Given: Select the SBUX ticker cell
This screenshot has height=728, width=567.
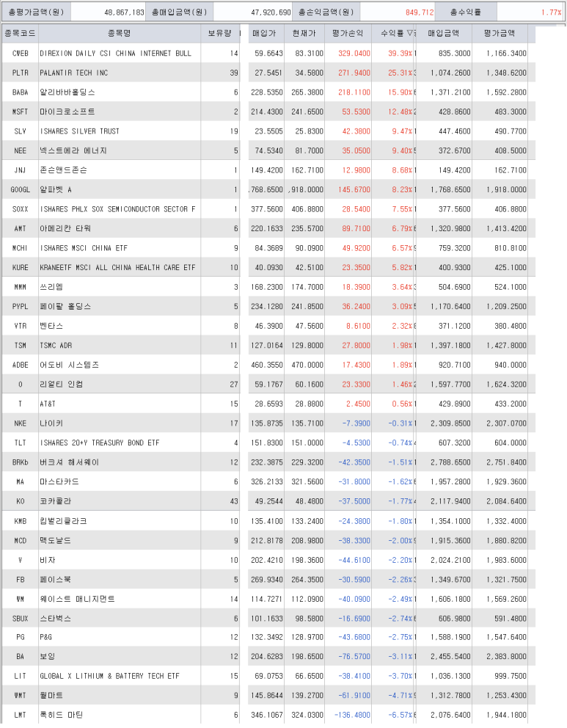Looking at the screenshot, I should [x=20, y=619].
